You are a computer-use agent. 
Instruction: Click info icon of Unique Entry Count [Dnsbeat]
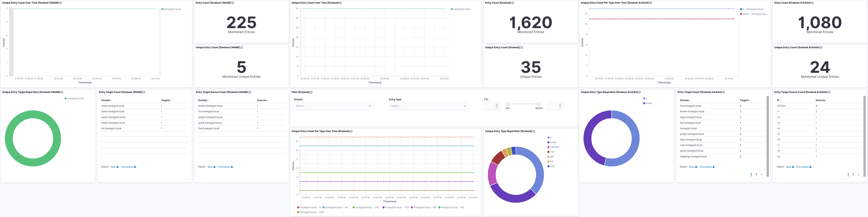(522, 47)
